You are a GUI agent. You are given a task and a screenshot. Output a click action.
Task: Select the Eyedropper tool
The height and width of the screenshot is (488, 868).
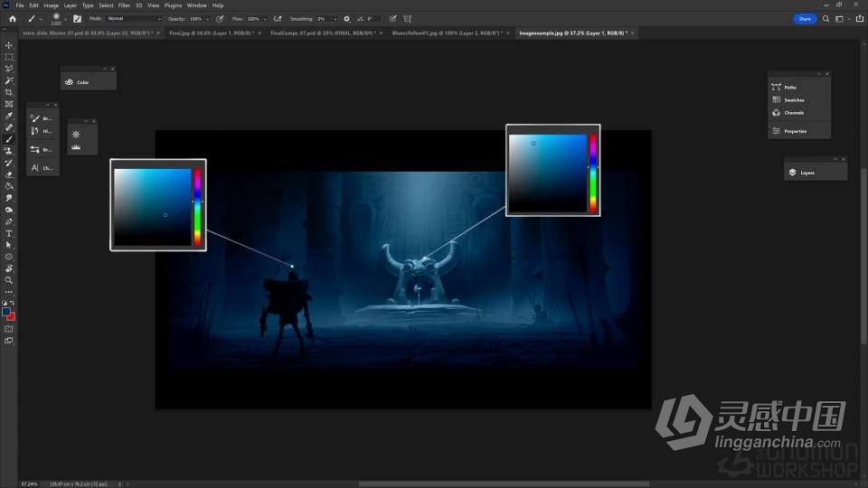pyautogui.click(x=9, y=116)
